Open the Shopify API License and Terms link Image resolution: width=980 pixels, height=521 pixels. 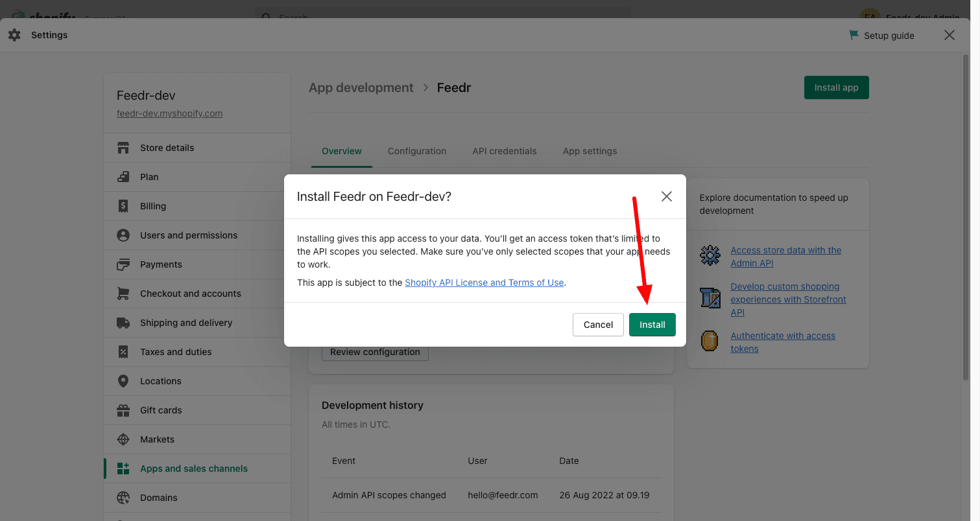pyautogui.click(x=484, y=283)
